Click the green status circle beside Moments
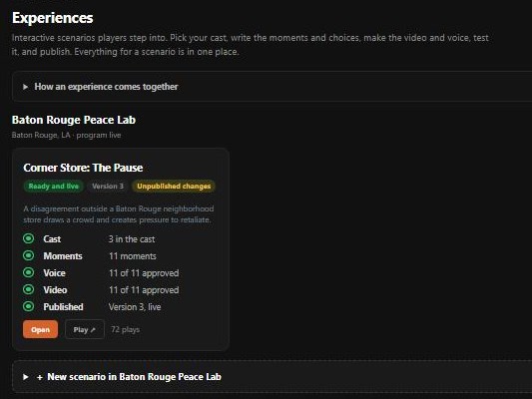Screen dimensions: 532x399 pos(29,255)
